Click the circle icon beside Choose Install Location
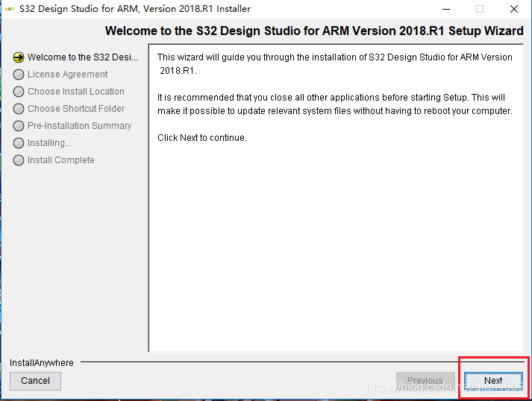Image resolution: width=532 pixels, height=401 pixels. pos(19,92)
